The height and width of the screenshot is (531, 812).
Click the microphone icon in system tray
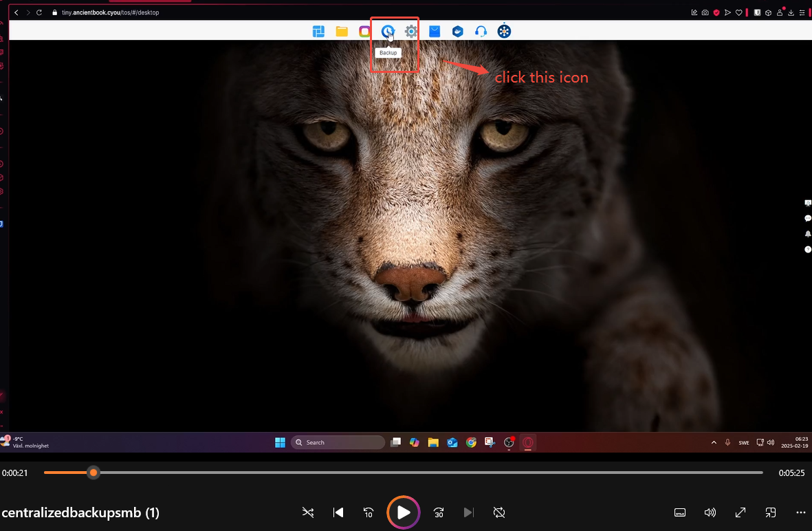[727, 442]
